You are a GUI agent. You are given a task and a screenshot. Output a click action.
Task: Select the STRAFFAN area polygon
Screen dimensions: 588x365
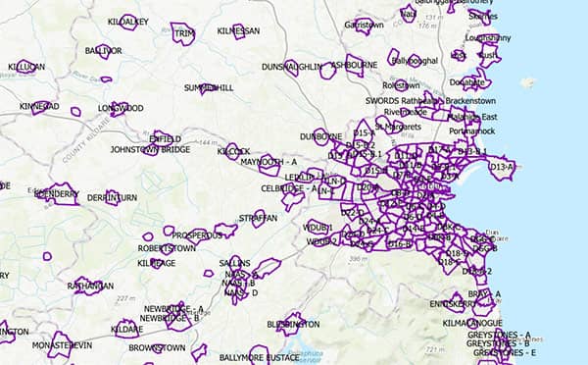(259, 219)
